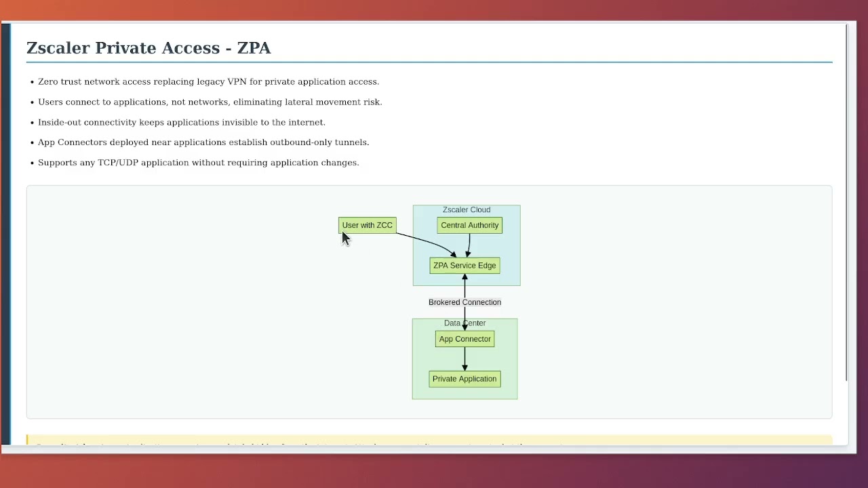Viewport: 868px width, 488px height.
Task: Select the bullet about zero trust network access
Action: (x=208, y=81)
